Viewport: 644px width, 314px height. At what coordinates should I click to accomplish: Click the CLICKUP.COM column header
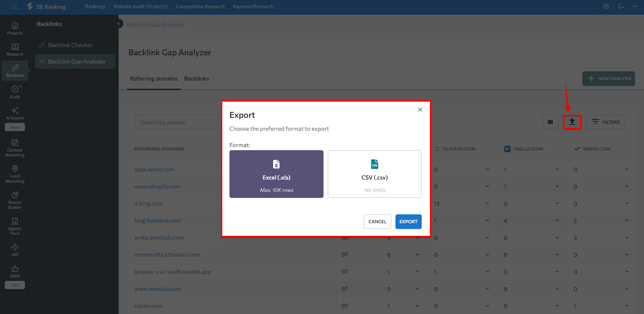(x=459, y=149)
